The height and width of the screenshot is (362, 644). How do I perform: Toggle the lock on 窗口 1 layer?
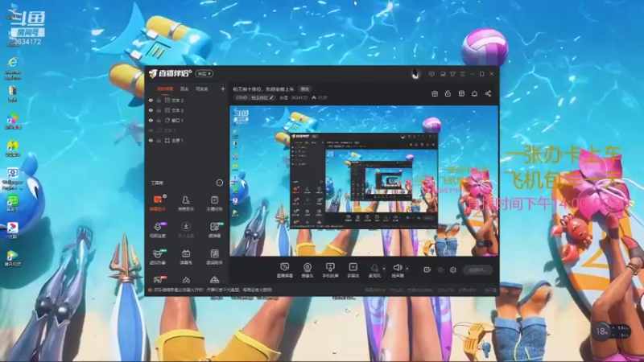point(159,120)
